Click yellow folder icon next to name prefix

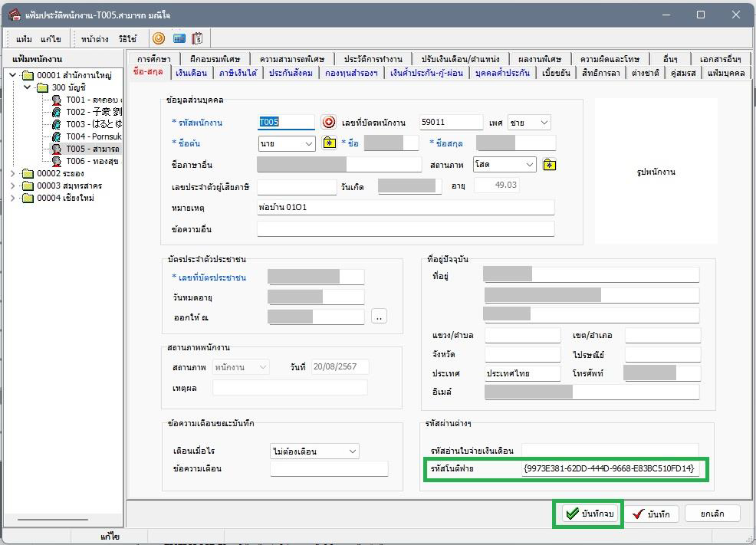330,143
